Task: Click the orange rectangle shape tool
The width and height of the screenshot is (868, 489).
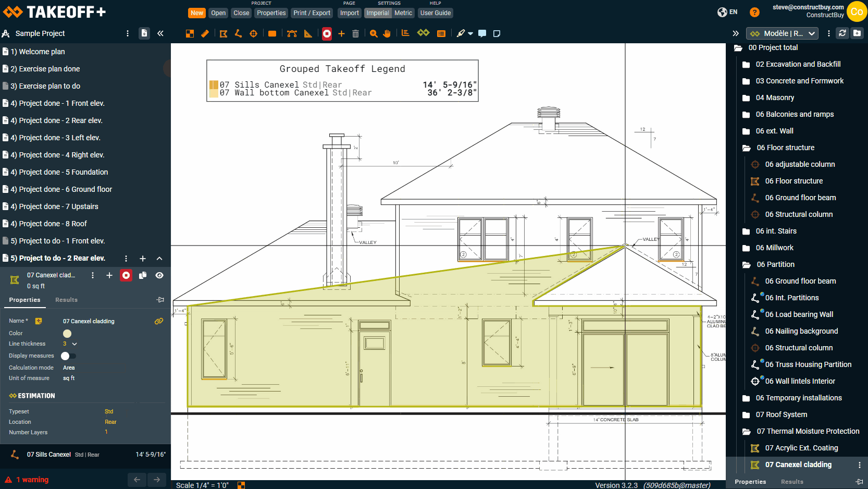Action: [272, 33]
